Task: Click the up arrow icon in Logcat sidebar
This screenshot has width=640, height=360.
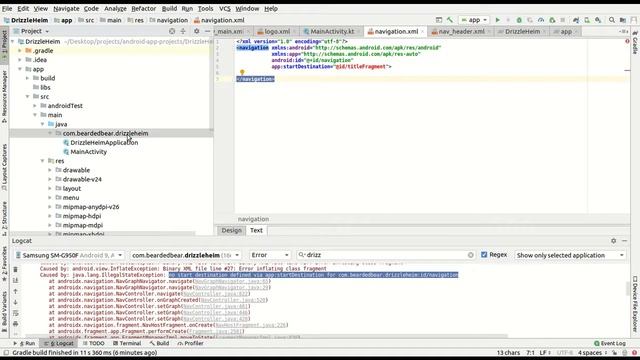Action: pos(16,291)
